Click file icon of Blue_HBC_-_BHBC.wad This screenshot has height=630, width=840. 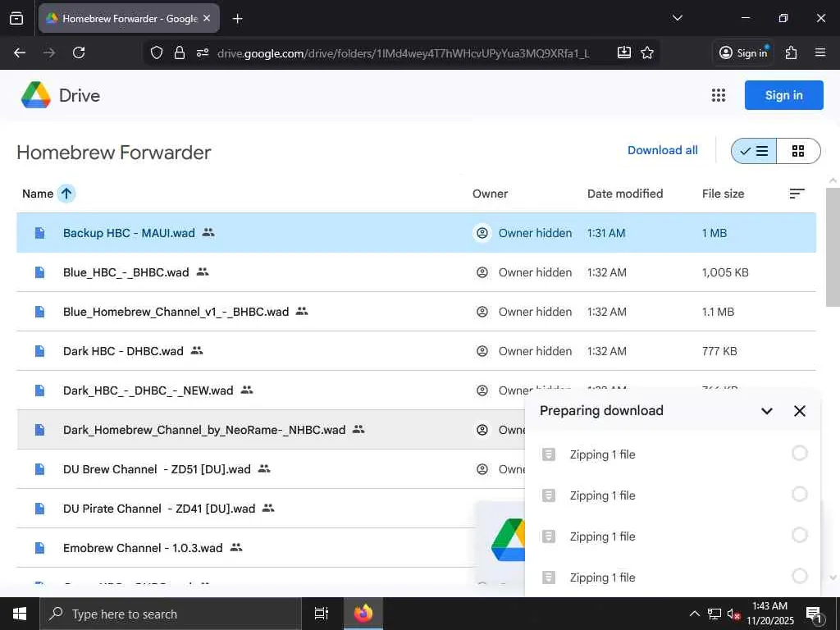tap(39, 272)
